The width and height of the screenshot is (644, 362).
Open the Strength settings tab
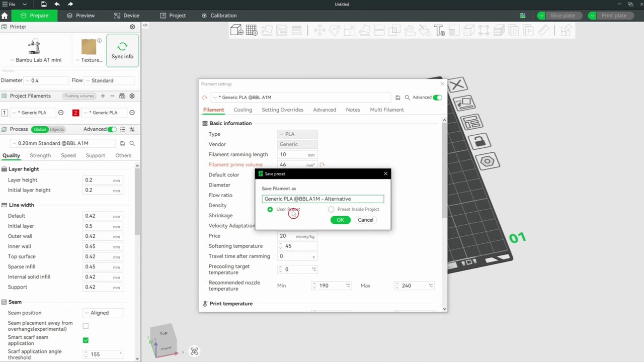pyautogui.click(x=40, y=155)
